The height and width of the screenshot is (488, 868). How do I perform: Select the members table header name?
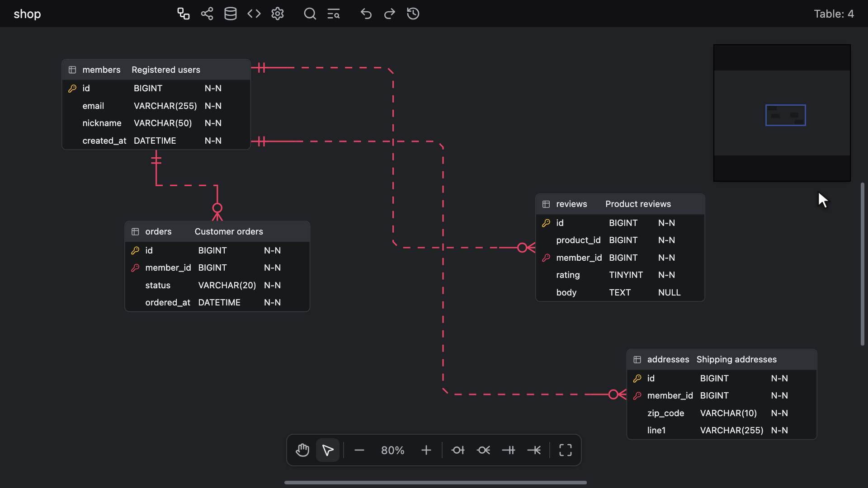pos(101,70)
